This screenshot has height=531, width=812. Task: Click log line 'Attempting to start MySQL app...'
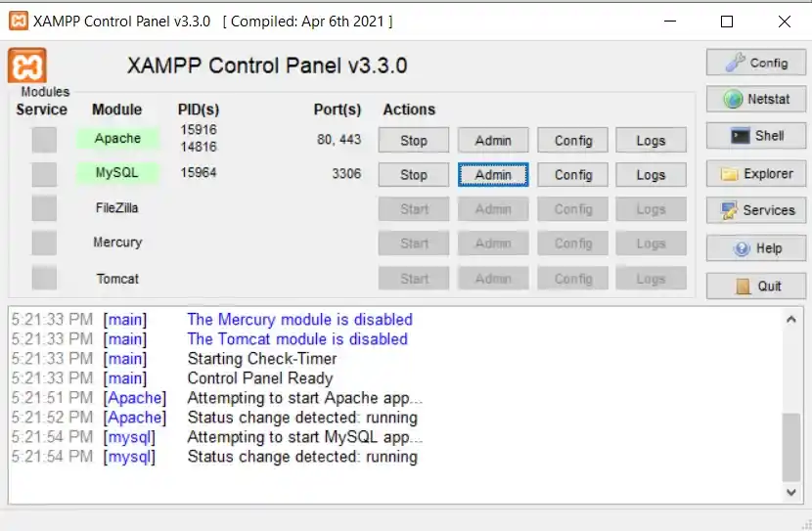[305, 437]
